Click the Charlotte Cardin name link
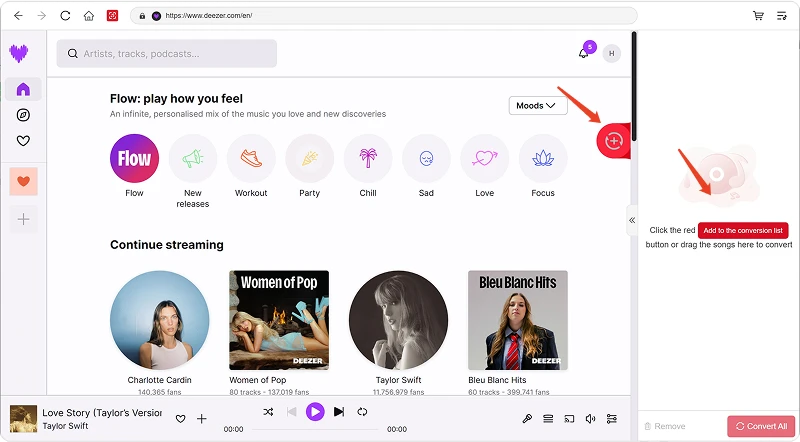This screenshot has height=442, width=800. tap(160, 380)
